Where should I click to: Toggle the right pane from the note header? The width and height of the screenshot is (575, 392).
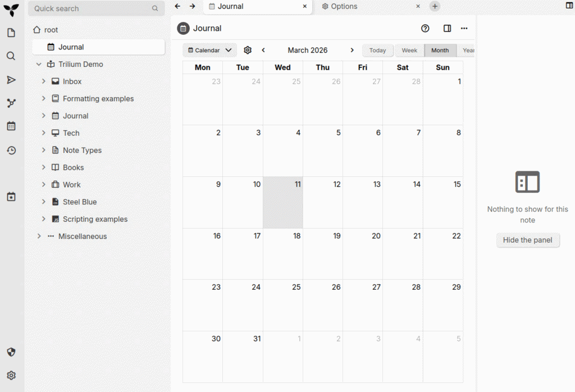pos(447,29)
